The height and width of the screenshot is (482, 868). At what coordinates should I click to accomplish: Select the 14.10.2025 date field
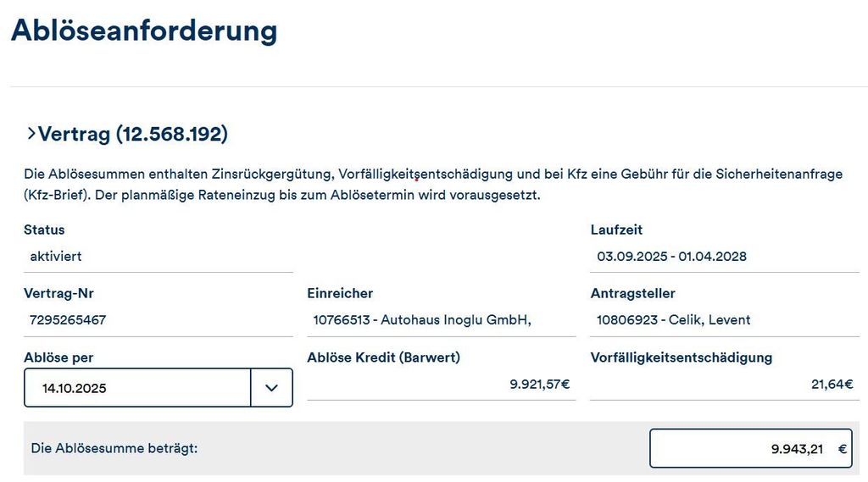(137, 388)
